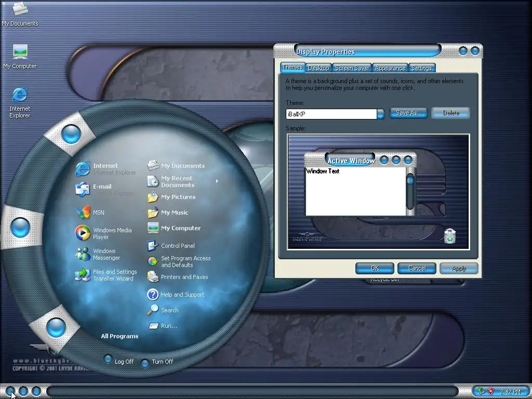This screenshot has width=532, height=399.
Task: Click the Start orb on the taskbar
Action: point(10,391)
